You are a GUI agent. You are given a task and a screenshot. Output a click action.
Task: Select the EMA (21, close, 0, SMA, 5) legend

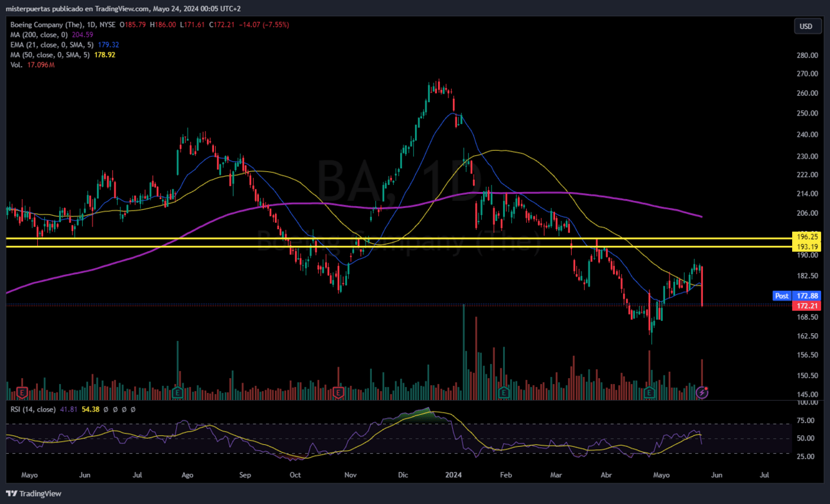click(x=52, y=45)
